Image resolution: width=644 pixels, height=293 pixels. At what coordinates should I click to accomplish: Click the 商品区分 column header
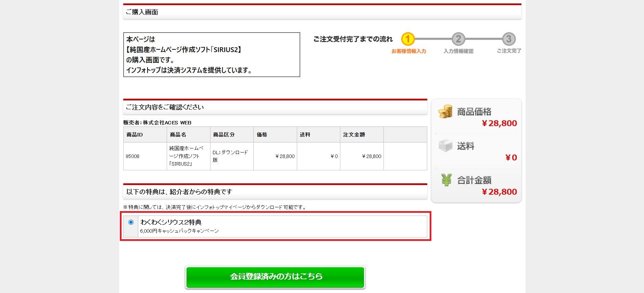pos(232,135)
